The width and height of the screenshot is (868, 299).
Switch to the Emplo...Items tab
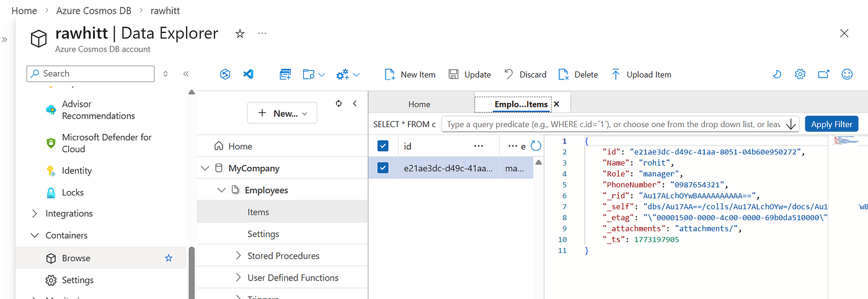521,104
